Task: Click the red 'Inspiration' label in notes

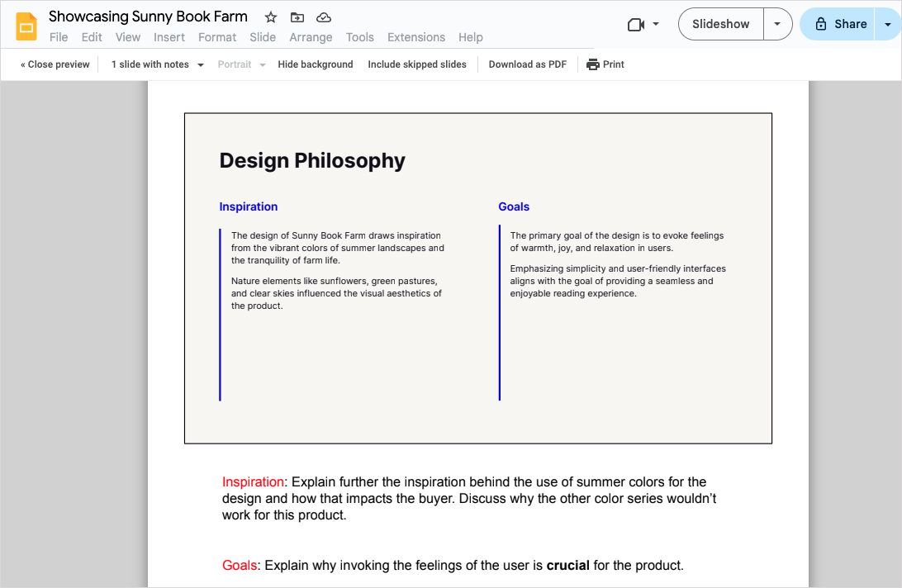Action: 253,482
